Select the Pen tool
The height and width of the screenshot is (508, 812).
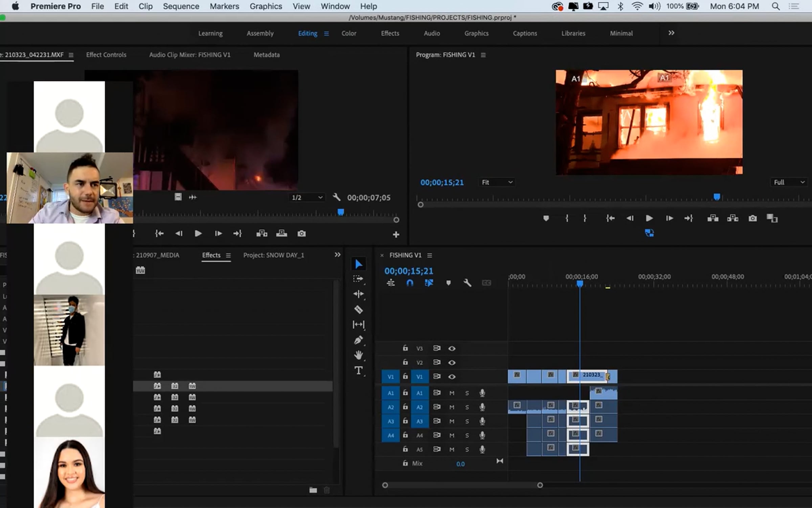click(x=358, y=340)
